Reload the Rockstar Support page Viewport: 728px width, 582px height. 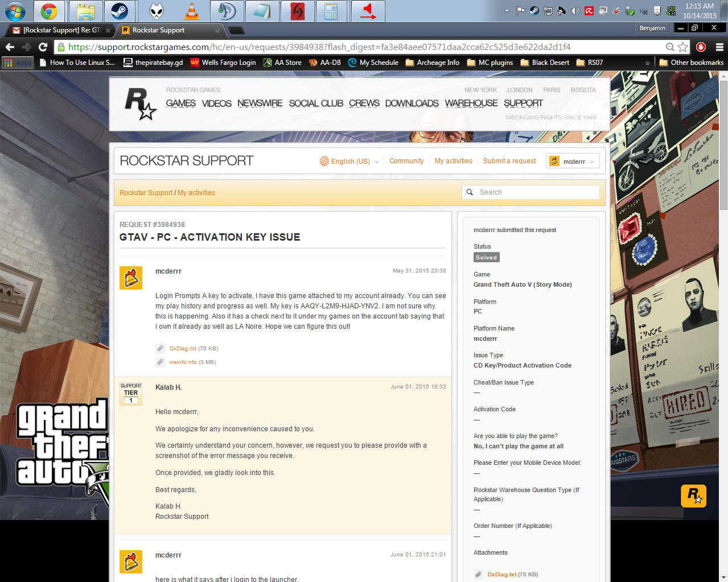tap(43, 47)
